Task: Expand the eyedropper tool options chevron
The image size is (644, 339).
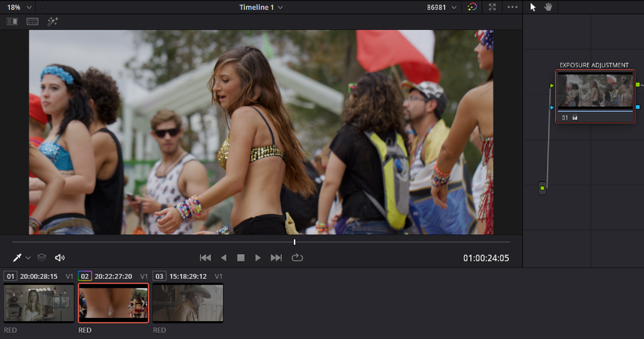Action: (28, 258)
